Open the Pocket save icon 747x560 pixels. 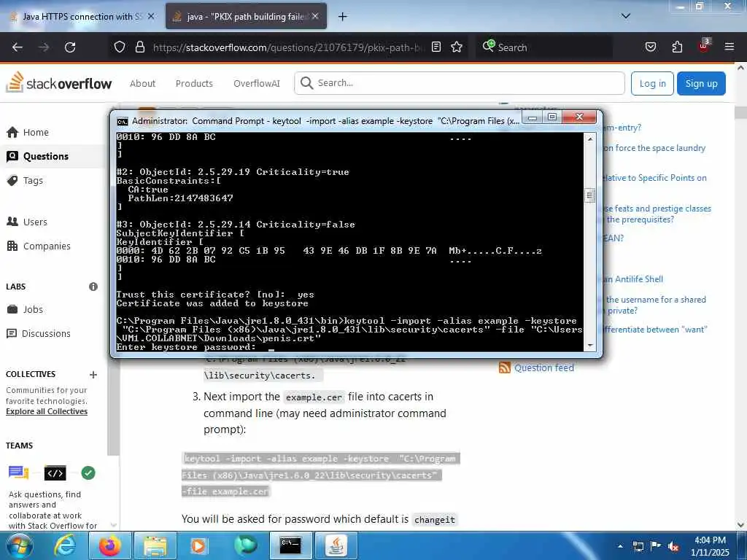point(650,47)
